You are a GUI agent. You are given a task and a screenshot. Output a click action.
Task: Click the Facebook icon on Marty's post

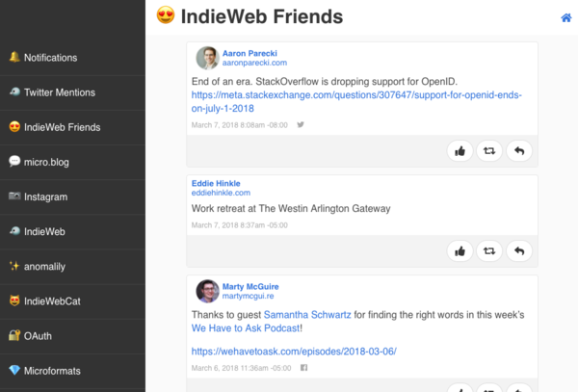303,368
